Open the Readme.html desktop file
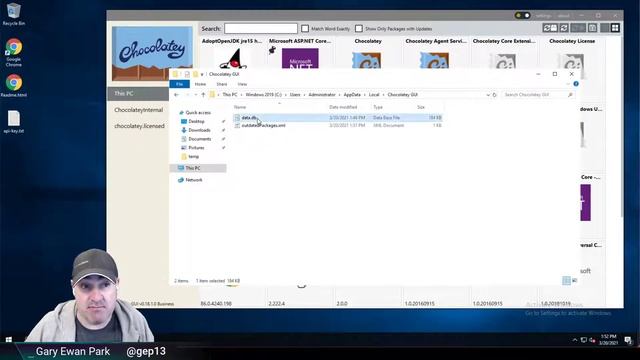The height and width of the screenshot is (360, 640). pos(13,86)
